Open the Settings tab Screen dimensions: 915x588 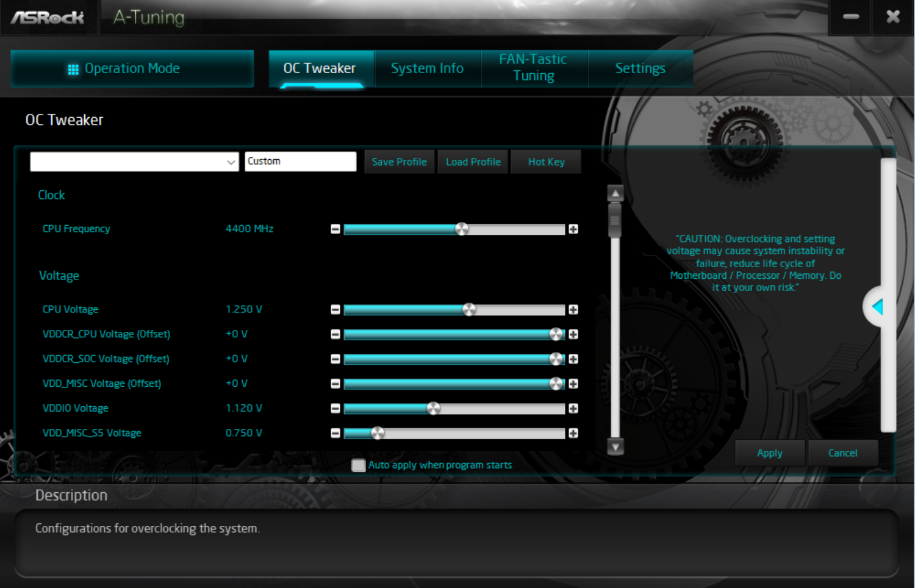click(640, 68)
